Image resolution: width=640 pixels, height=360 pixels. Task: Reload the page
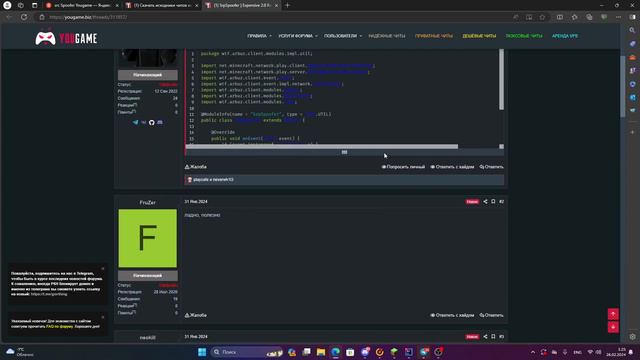click(24, 17)
